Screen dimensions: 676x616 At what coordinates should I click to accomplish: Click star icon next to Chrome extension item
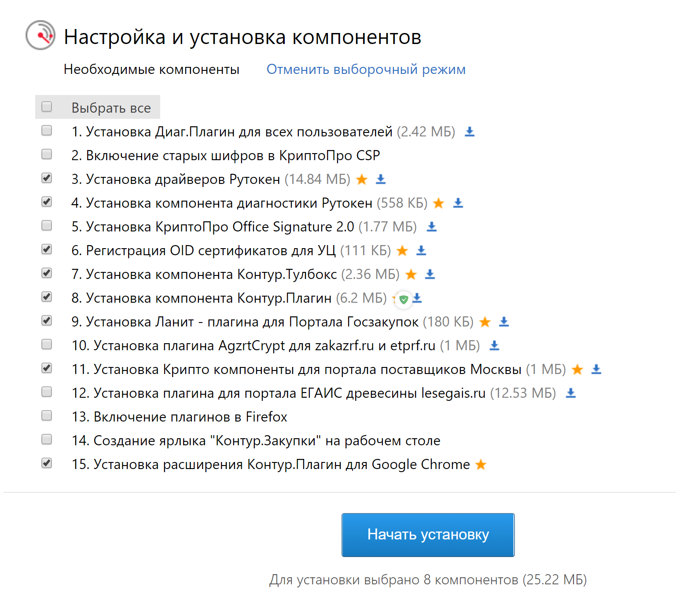481,464
